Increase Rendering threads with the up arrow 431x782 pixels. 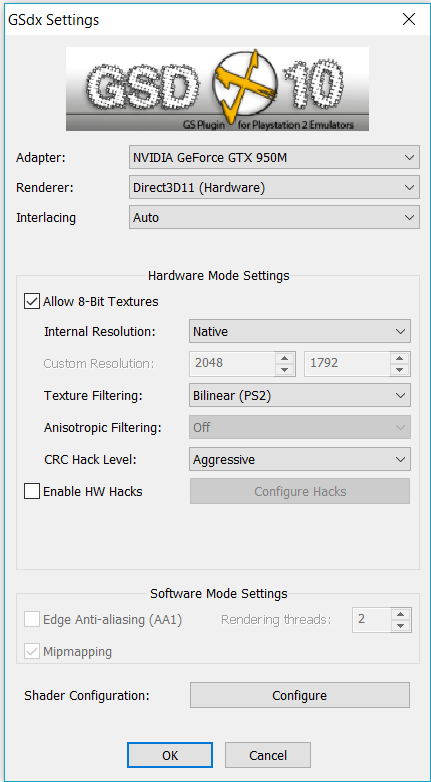(401, 614)
